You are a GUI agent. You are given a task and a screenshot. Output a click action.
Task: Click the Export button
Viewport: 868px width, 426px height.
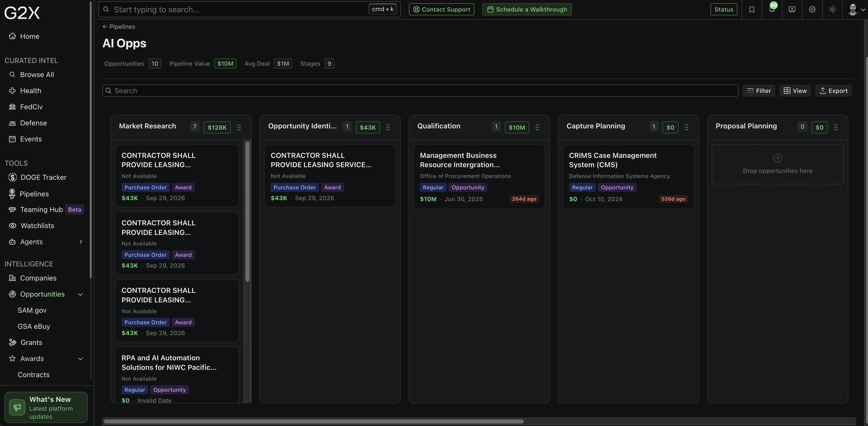coord(833,91)
